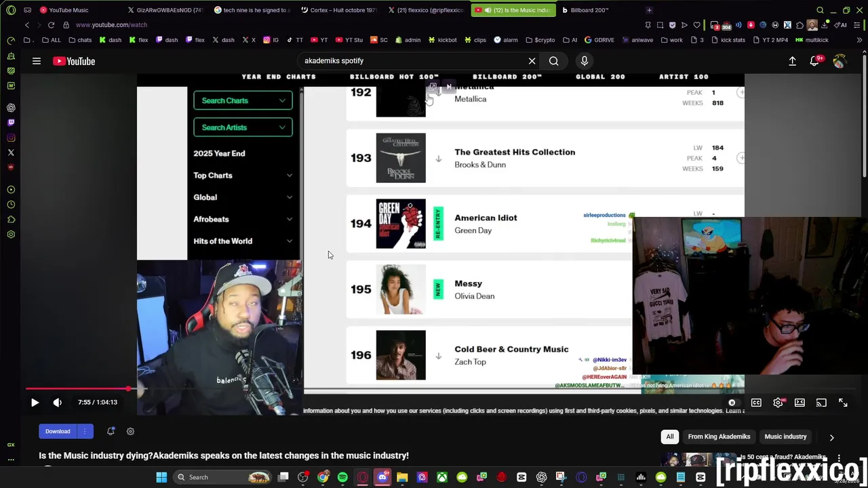Open a new browser tab with plus

tap(649, 10)
